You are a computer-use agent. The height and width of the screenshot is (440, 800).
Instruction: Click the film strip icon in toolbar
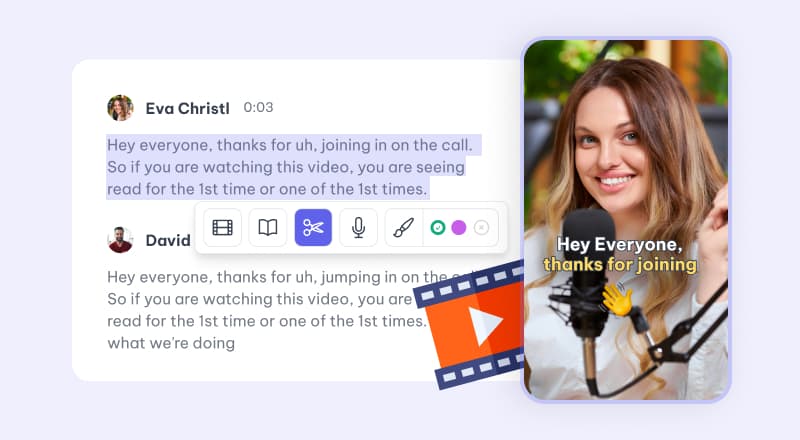[x=222, y=228]
